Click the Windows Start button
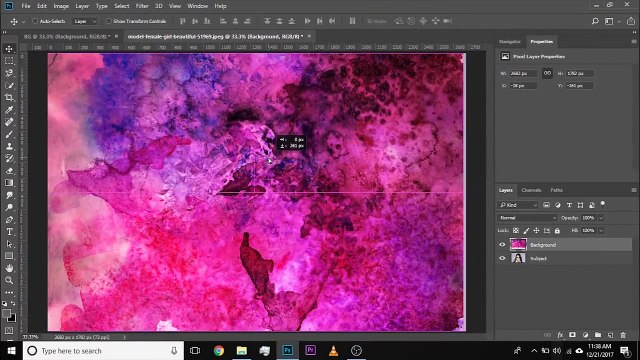Image resolution: width=640 pixels, height=360 pixels. (11, 351)
